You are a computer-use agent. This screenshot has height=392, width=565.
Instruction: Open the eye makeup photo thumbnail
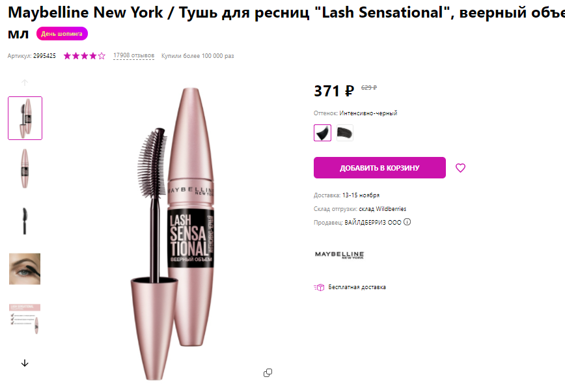point(25,268)
